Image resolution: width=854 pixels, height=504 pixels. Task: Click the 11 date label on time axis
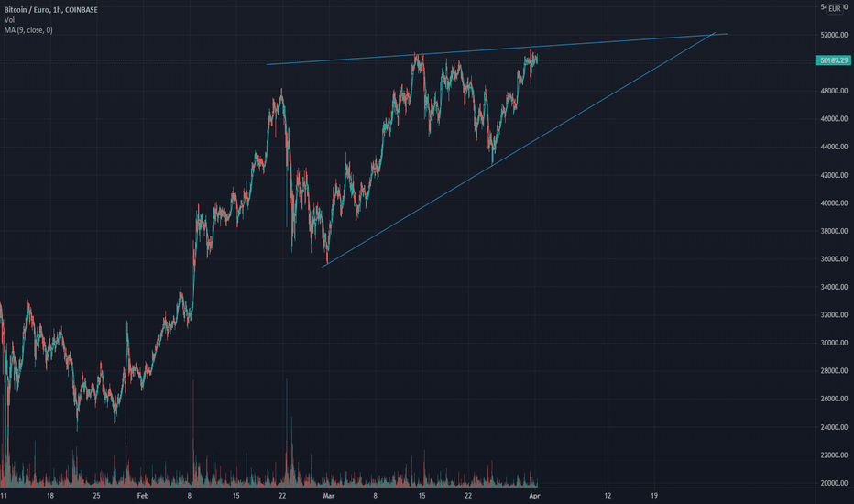click(4, 496)
